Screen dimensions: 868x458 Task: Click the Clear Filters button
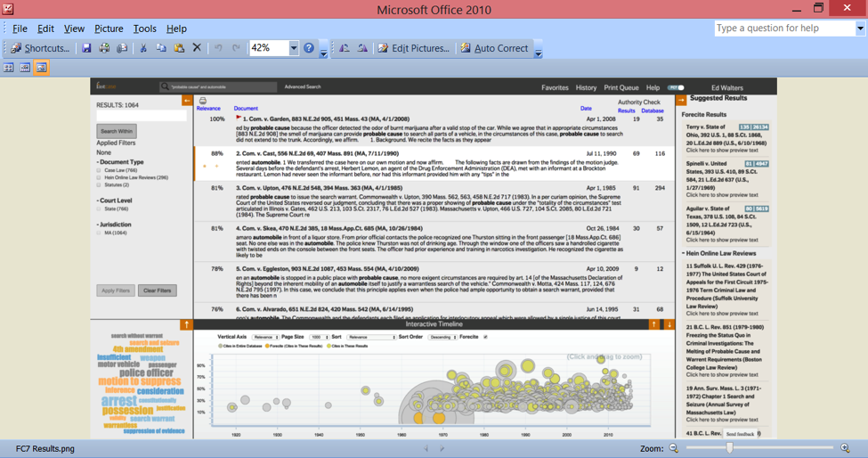tap(158, 290)
